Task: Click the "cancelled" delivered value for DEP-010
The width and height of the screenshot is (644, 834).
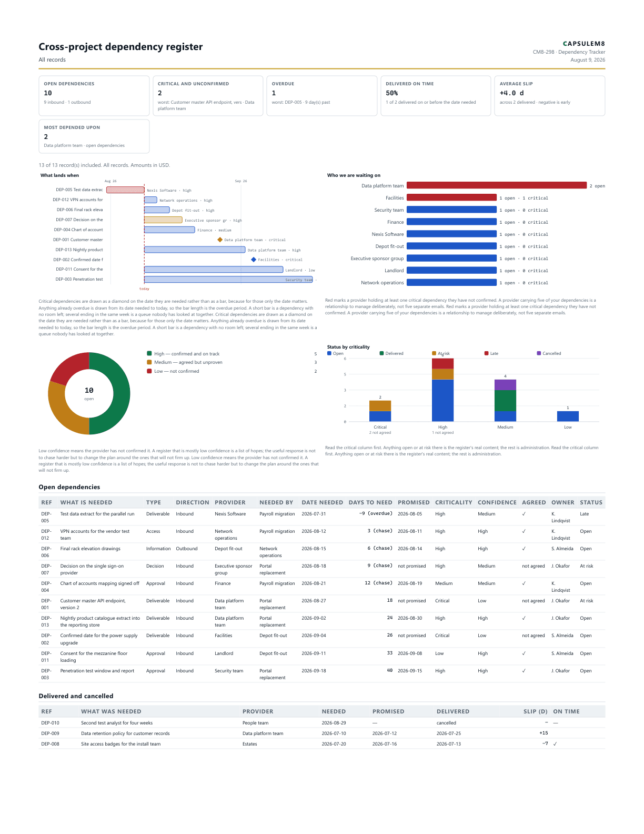Action: click(x=446, y=723)
